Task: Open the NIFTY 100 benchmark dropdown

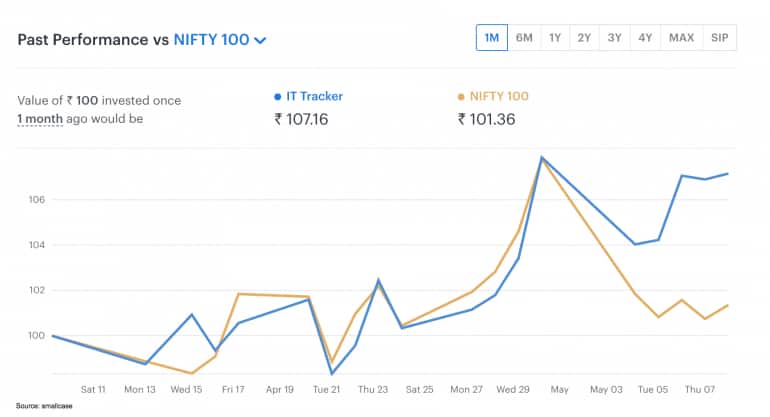Action: click(220, 40)
